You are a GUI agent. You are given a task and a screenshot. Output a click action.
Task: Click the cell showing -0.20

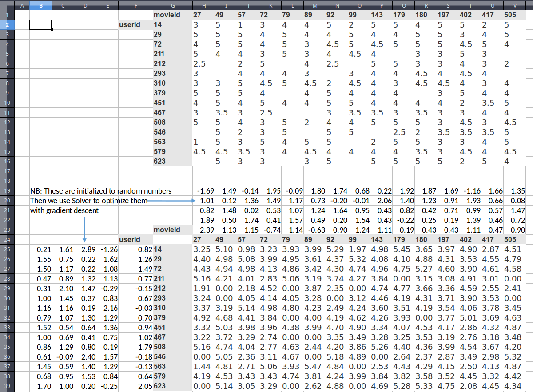337,201
